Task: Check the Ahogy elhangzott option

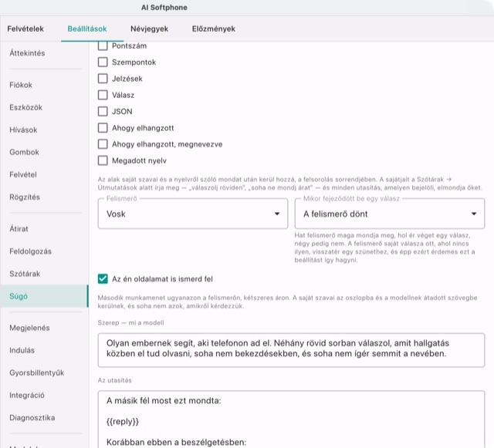Action: click(x=103, y=128)
